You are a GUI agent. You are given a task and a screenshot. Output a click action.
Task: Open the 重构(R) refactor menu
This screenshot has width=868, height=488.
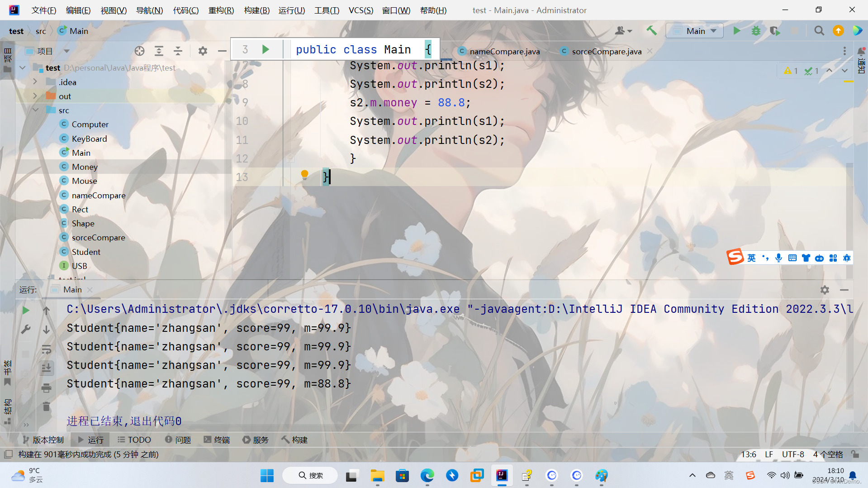point(221,10)
